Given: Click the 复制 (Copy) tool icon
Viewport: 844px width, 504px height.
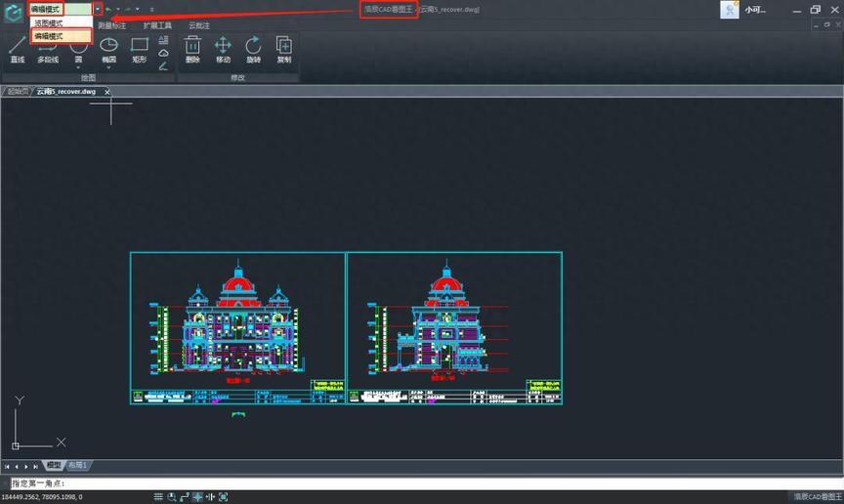Looking at the screenshot, I should pyautogui.click(x=283, y=47).
